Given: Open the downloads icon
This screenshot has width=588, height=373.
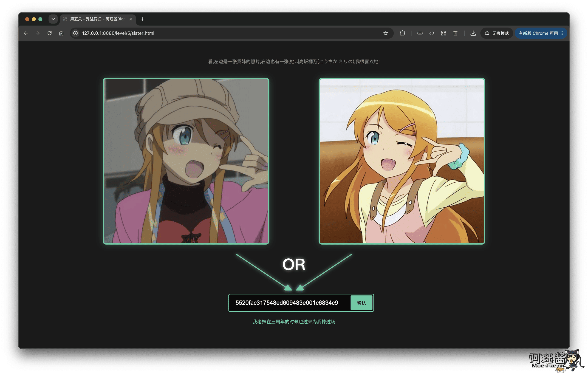Looking at the screenshot, I should click(x=473, y=33).
